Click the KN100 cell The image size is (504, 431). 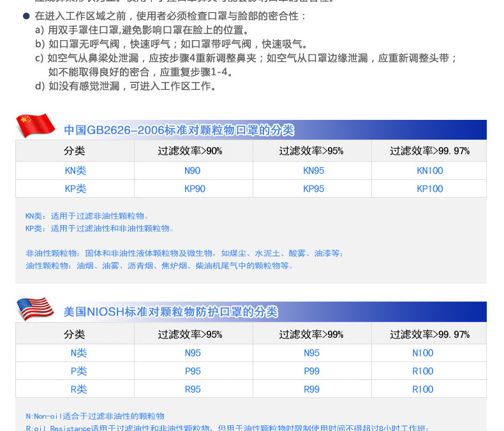click(x=429, y=171)
